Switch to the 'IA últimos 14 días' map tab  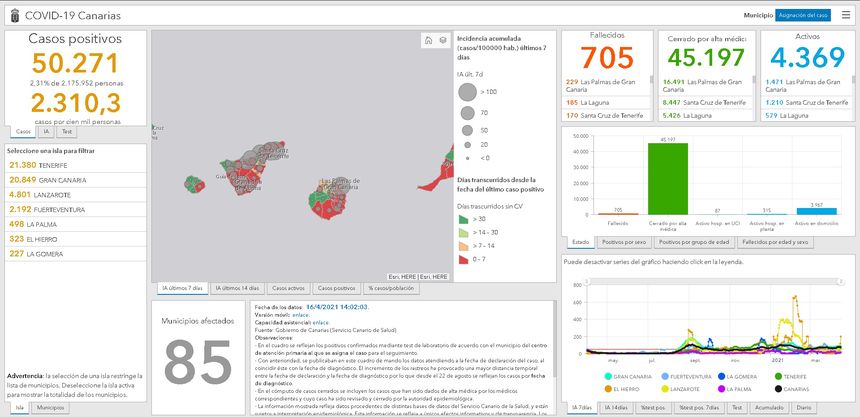coord(237,288)
